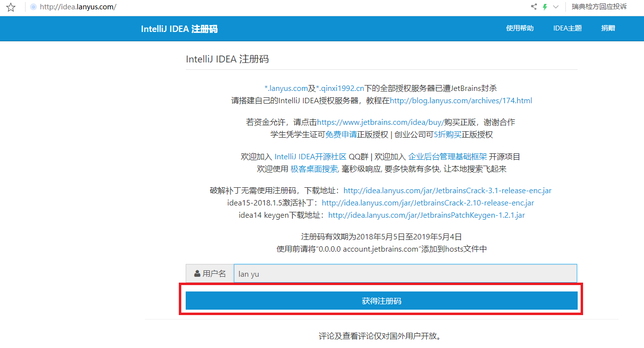Click the 5折购买 startup discount link
Screen dimensions: 644x348
[x=448, y=135]
